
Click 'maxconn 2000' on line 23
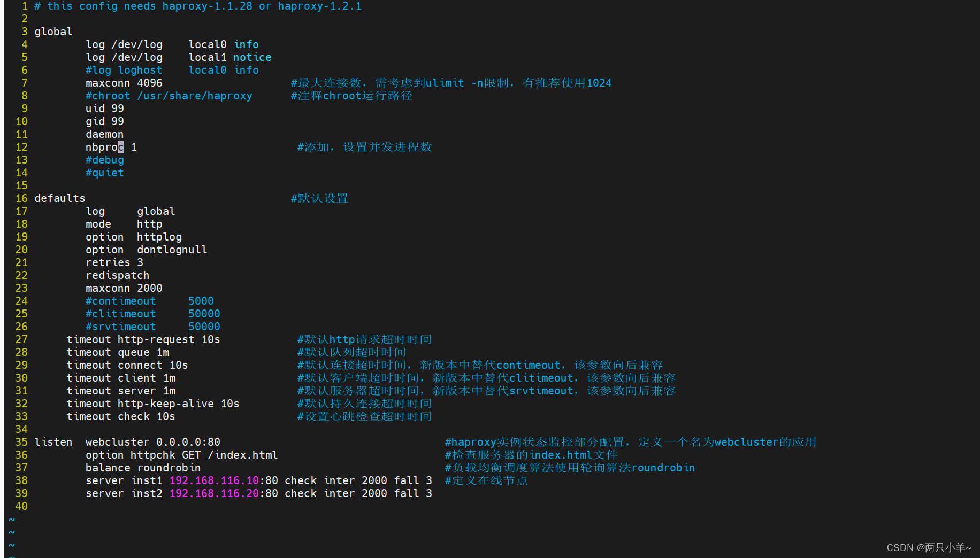[x=124, y=288]
